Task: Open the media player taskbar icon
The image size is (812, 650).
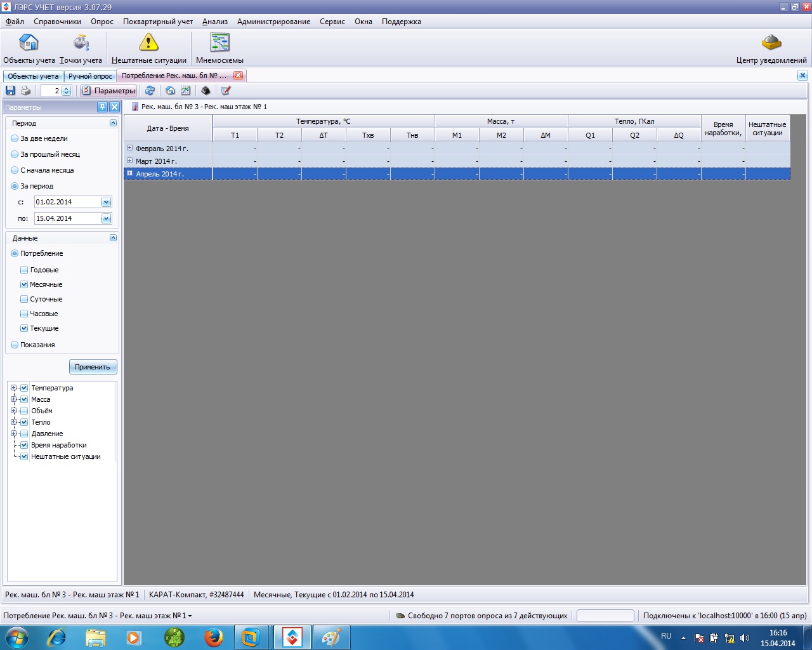Action: (x=134, y=637)
